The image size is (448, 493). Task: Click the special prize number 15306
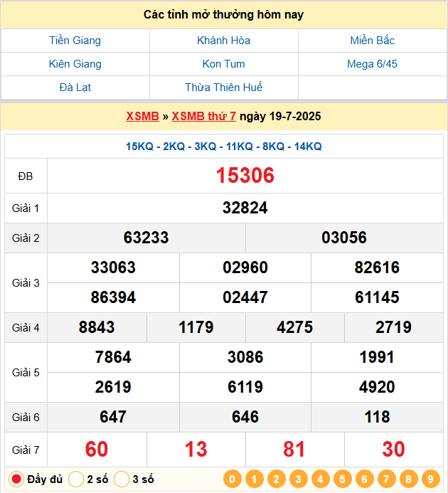[245, 176]
